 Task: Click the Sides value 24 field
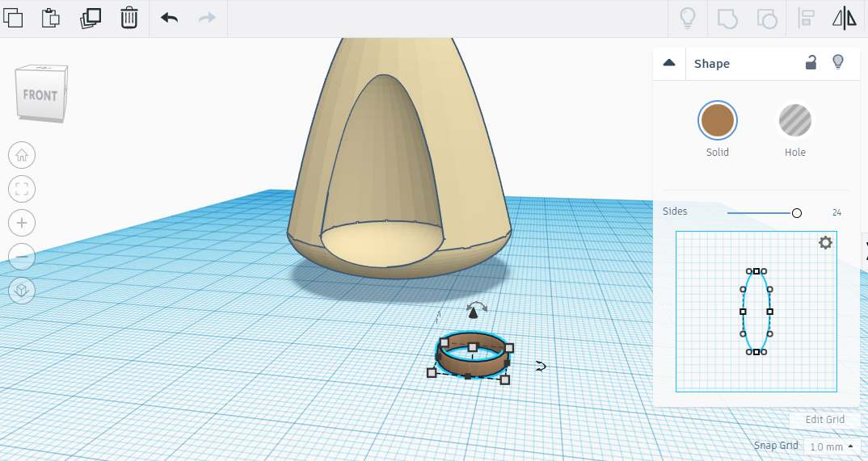coord(836,212)
